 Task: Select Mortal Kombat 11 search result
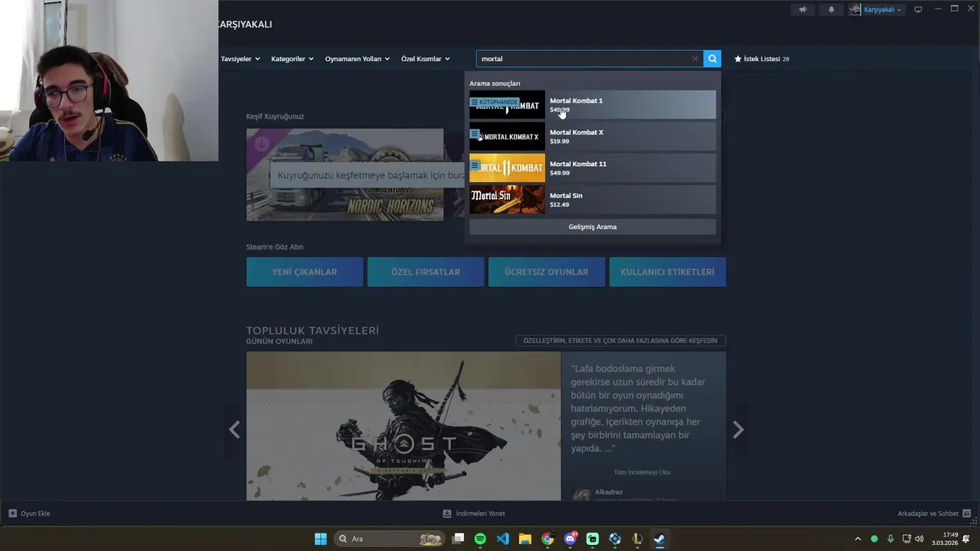click(593, 168)
